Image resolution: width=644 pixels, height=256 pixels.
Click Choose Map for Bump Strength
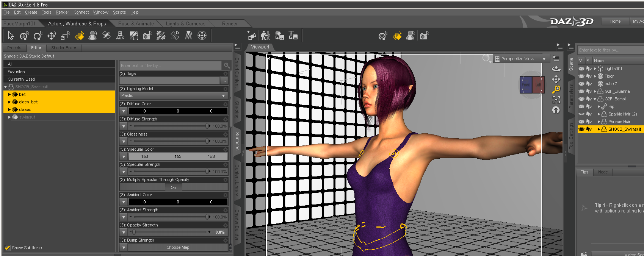[178, 247]
